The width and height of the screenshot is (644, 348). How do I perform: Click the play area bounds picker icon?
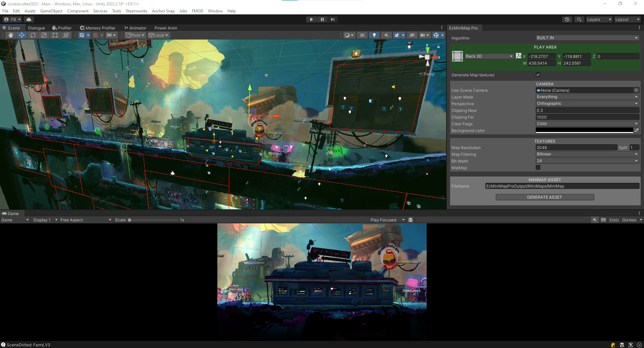point(519,56)
